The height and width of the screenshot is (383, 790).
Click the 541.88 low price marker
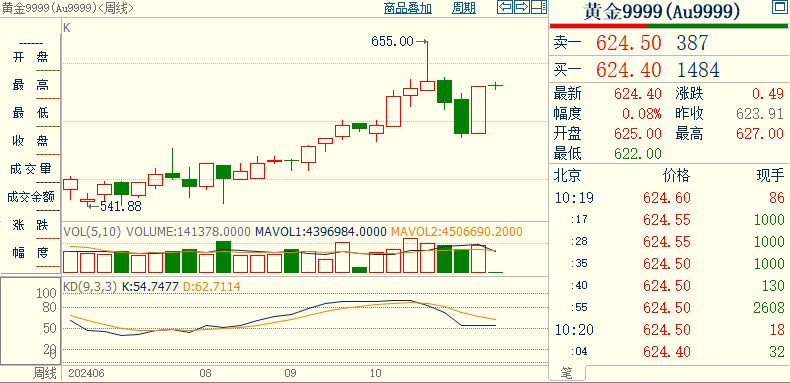point(121,206)
